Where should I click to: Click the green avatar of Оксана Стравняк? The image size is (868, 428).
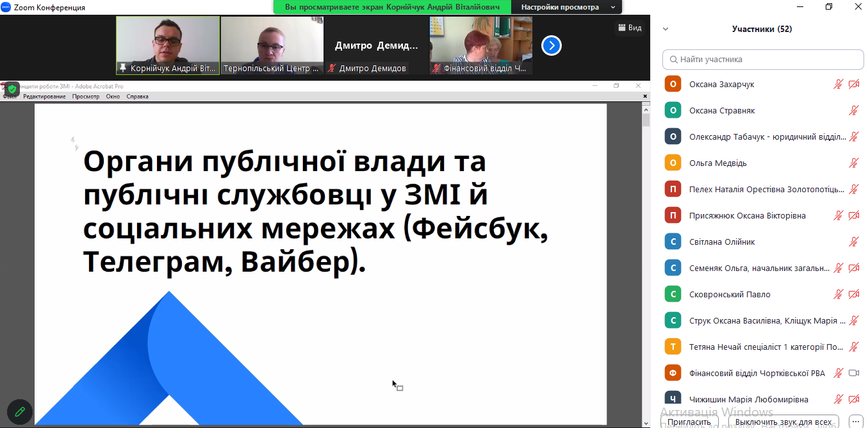click(673, 110)
